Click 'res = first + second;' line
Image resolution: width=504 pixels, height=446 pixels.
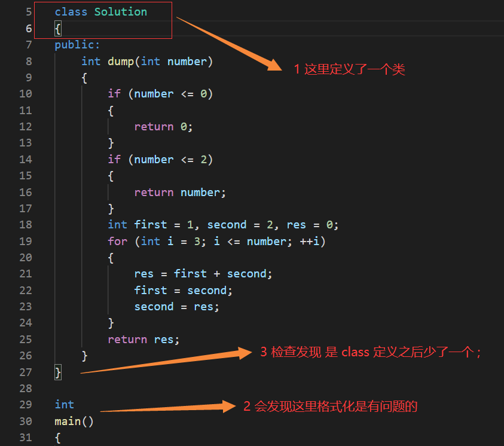tap(203, 274)
